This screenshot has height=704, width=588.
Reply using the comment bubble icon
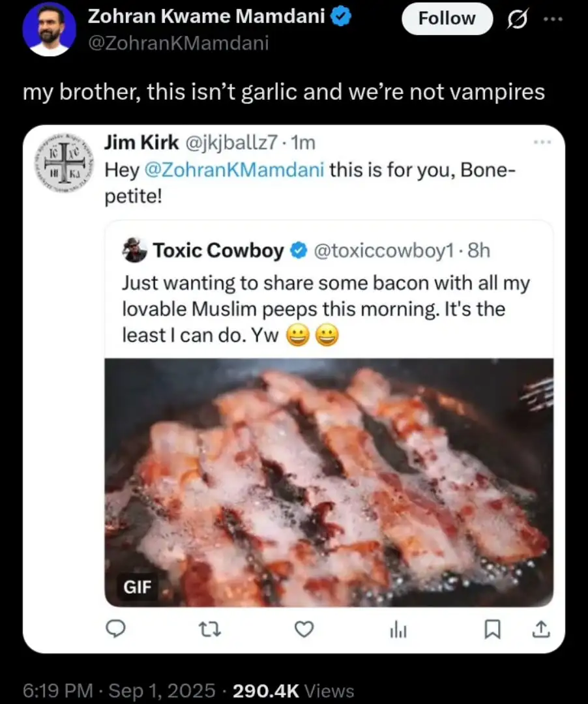[x=115, y=628]
